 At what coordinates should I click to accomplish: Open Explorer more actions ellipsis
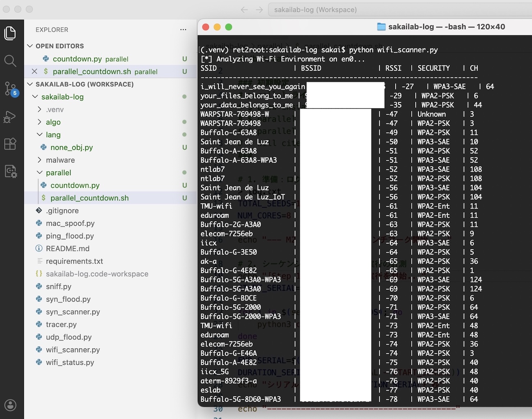pos(183,30)
